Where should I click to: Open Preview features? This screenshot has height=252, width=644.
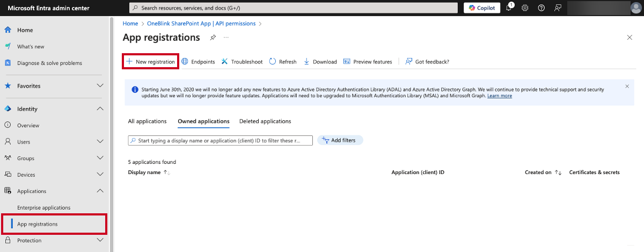pyautogui.click(x=368, y=62)
